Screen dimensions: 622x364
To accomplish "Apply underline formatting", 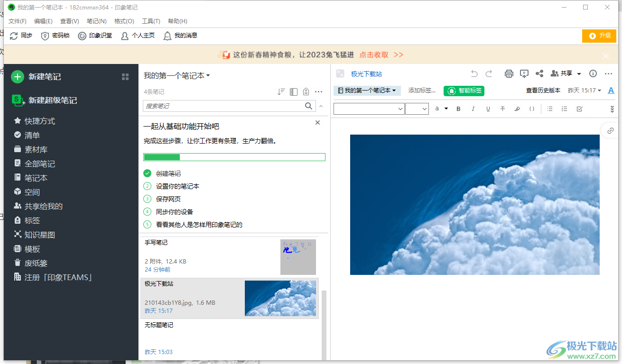I will point(488,109).
